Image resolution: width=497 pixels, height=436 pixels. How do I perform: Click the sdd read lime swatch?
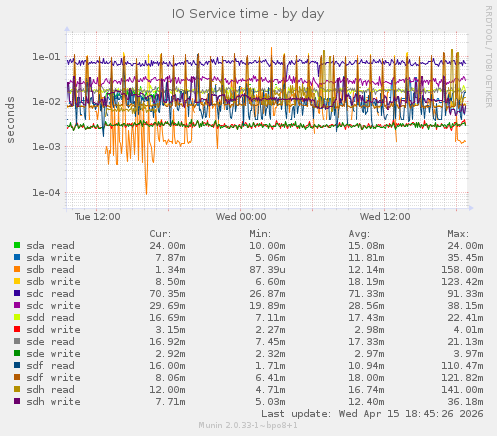click(17, 317)
